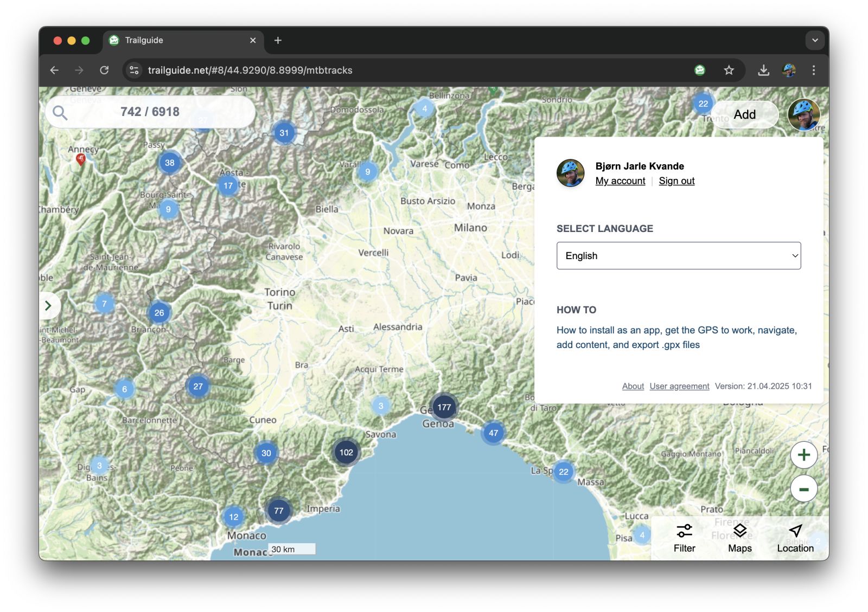This screenshot has width=868, height=612.
Task: Open the Filter tool
Action: 684,538
